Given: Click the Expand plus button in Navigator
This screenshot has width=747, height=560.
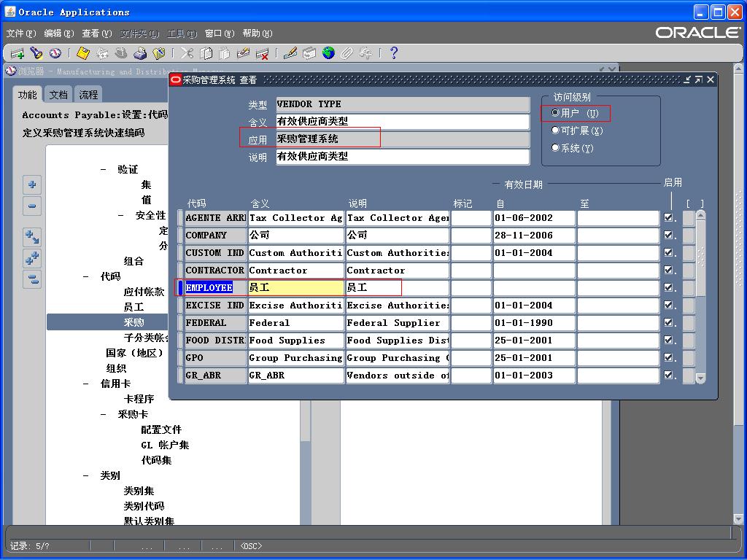Looking at the screenshot, I should (32, 184).
